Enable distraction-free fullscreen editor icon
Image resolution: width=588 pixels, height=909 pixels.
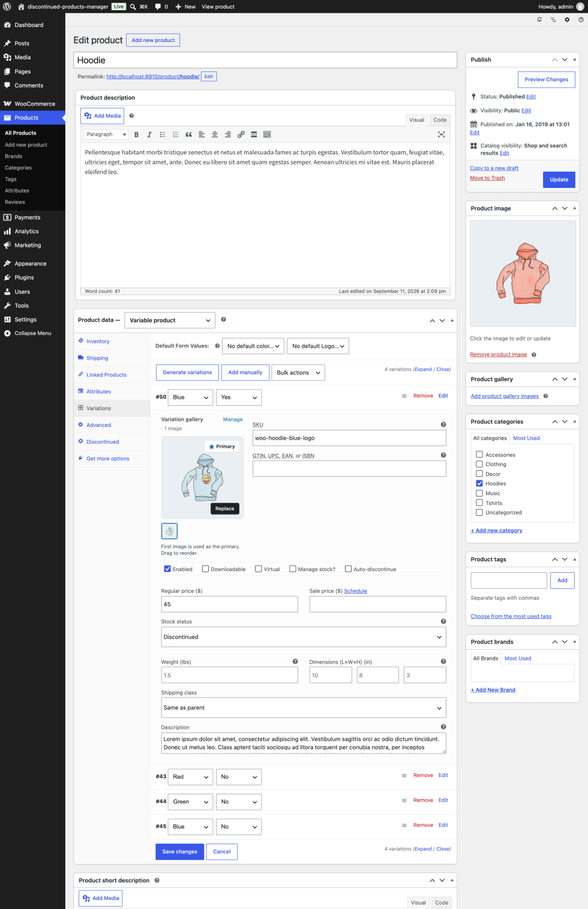441,134
